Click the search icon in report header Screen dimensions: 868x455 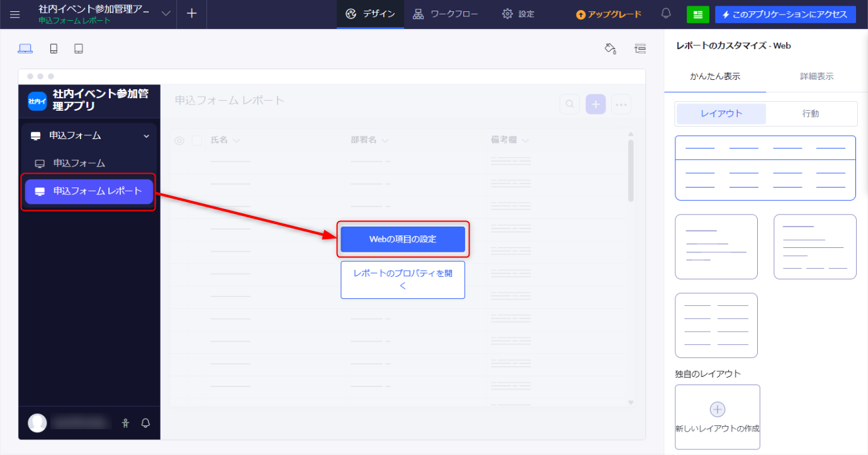pyautogui.click(x=570, y=104)
